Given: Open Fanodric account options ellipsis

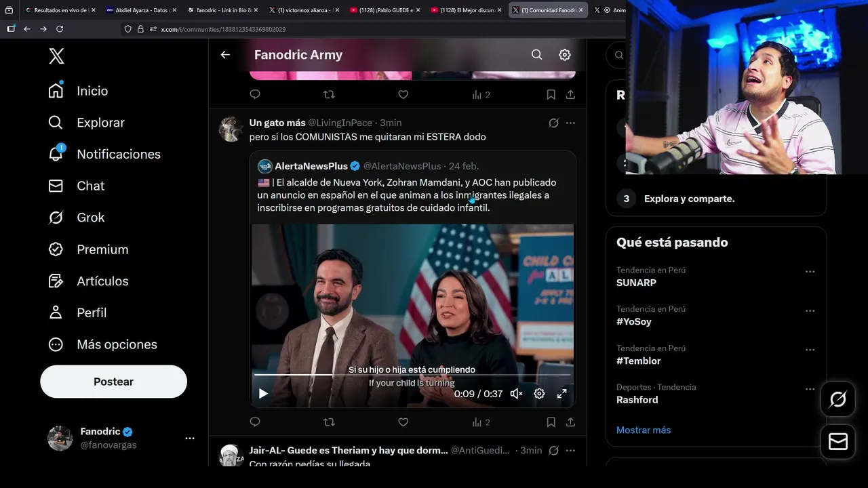Looking at the screenshot, I should 190,439.
